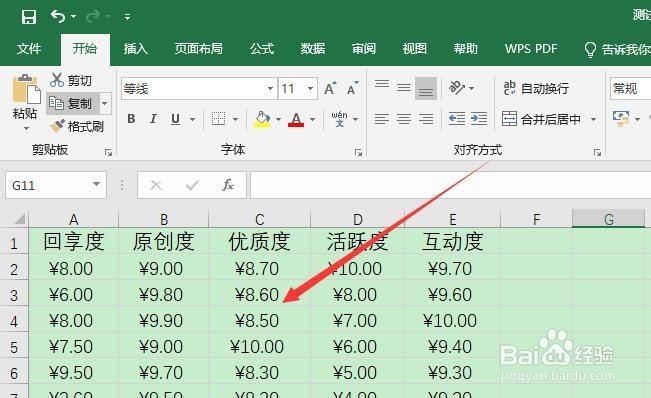Click the formula bar cancel X icon
The height and width of the screenshot is (398, 651).
pyautogui.click(x=156, y=185)
